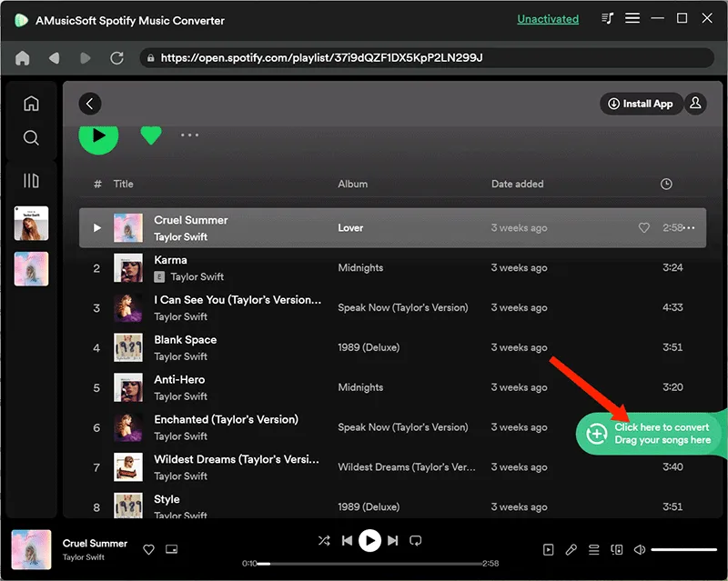Open Your Library icon in sidebar
Screen dimensions: 728x581
[31, 180]
